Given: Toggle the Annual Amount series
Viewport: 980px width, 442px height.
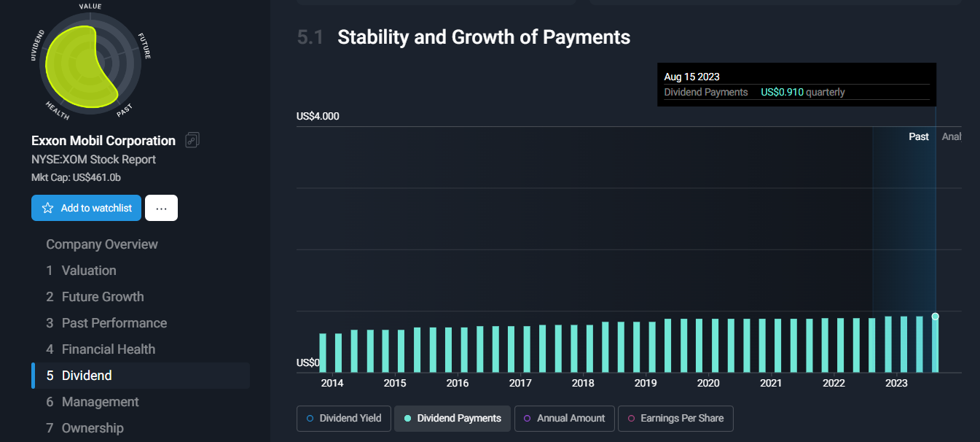Looking at the screenshot, I should 565,419.
